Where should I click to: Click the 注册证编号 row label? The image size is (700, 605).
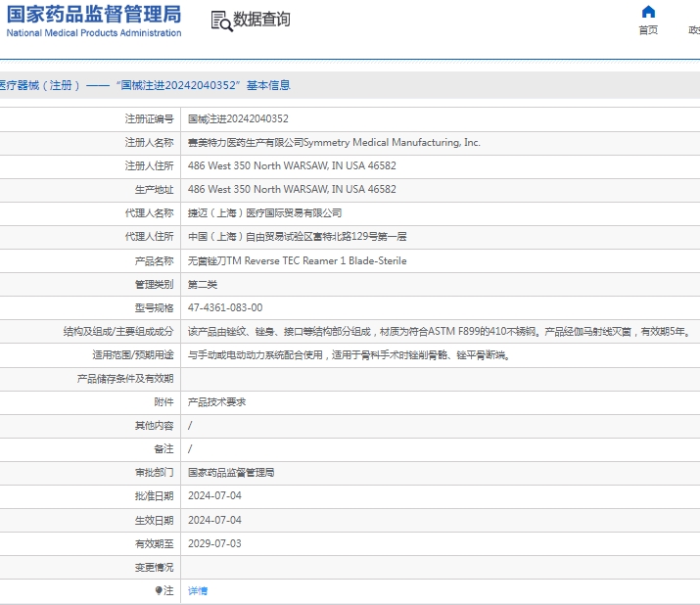pyautogui.click(x=149, y=118)
